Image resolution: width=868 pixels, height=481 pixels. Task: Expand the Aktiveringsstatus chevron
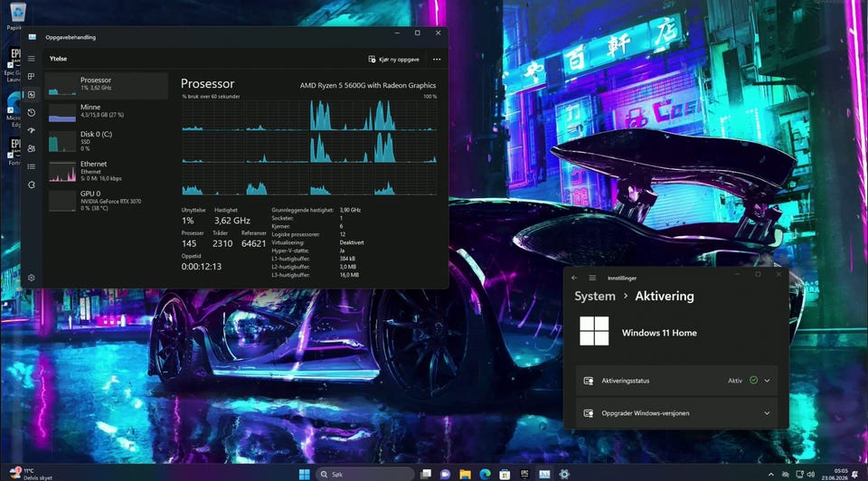coord(767,381)
